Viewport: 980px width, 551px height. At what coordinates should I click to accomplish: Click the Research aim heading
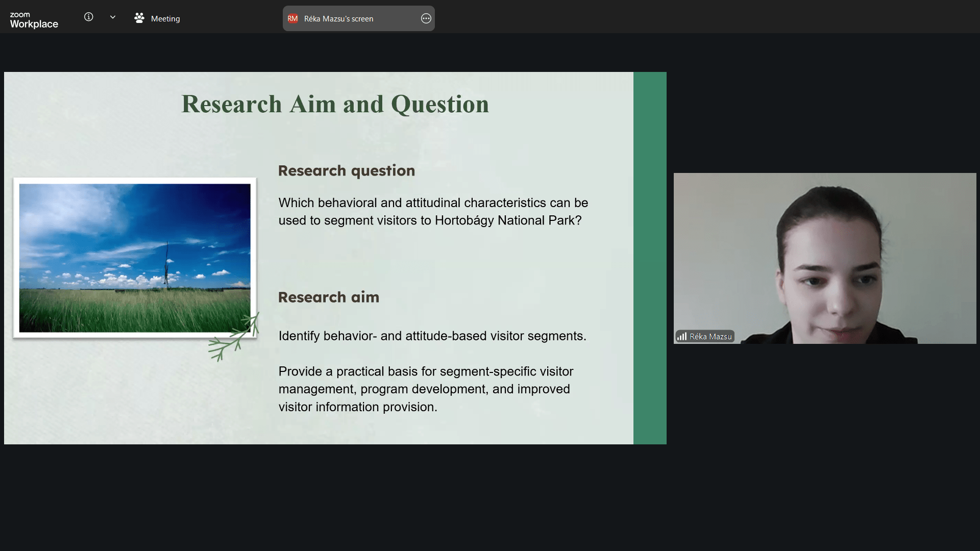(328, 297)
